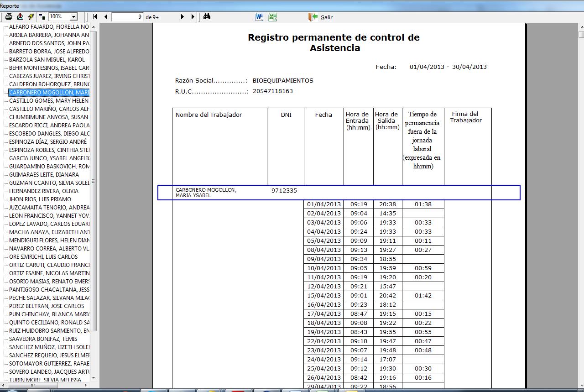Select SANCHEZ REQUEJO, JESUS in tree
Image resolution: width=584 pixels, height=392 pixels.
point(49,355)
